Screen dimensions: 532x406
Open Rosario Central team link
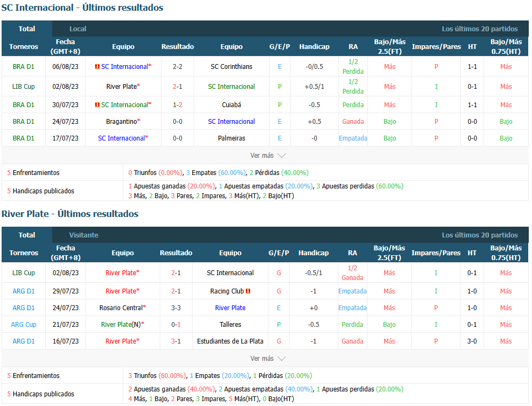click(x=121, y=308)
